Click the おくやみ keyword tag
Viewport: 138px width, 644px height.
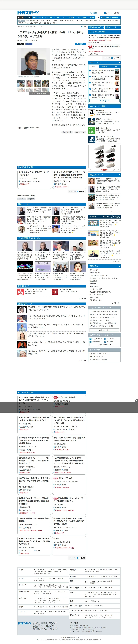point(22,199)
